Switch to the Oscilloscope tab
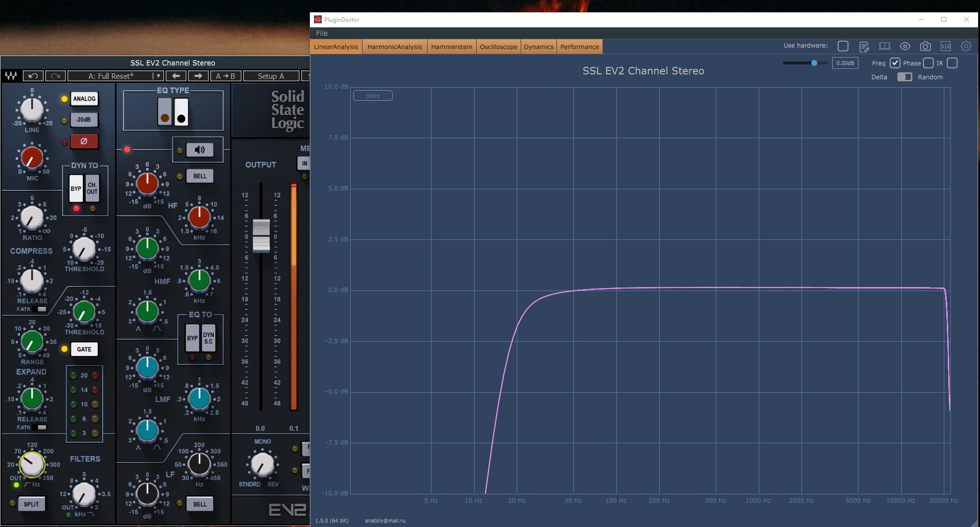 [498, 47]
